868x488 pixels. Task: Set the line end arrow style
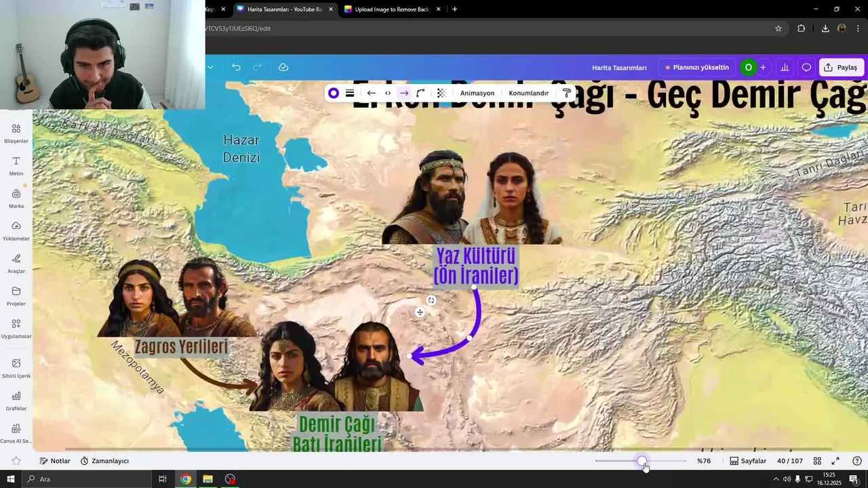point(404,94)
